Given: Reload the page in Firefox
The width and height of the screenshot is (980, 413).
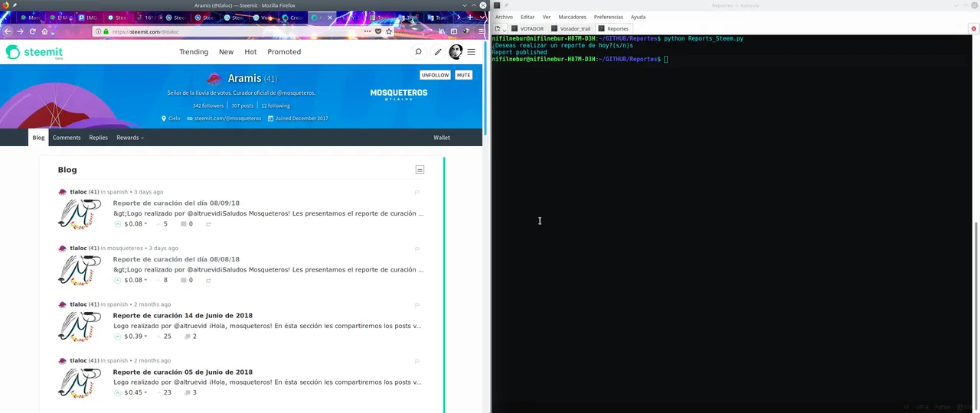Looking at the screenshot, I should click(32, 31).
